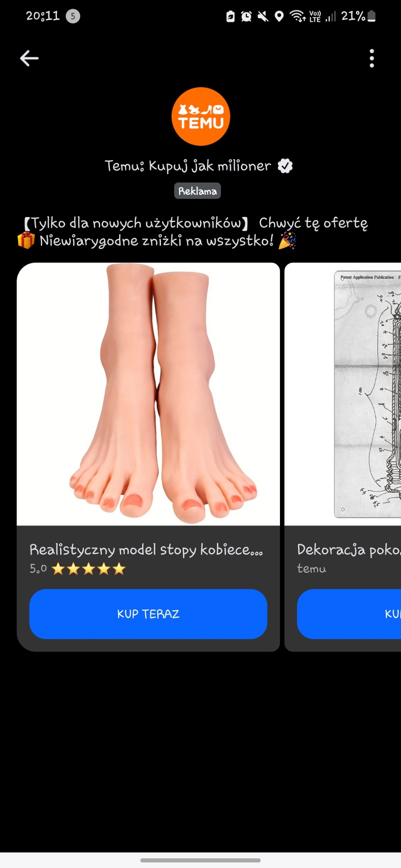Tap the verified badge beside Temu name

(x=285, y=166)
